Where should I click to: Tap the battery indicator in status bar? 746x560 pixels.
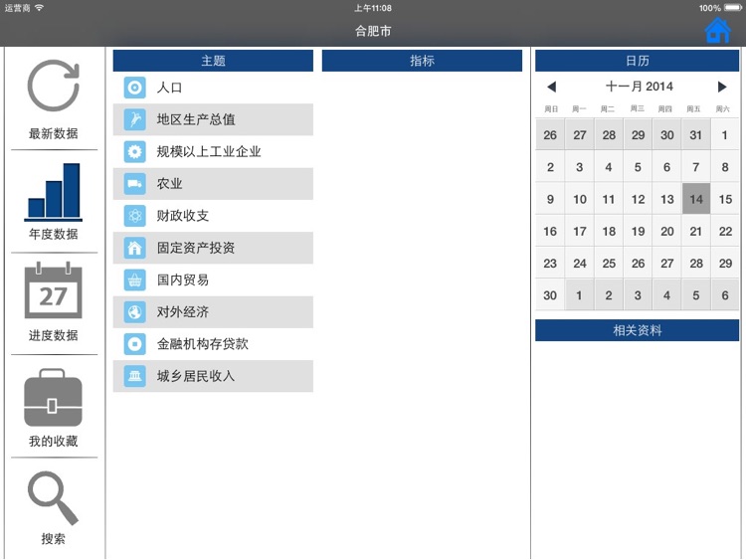pyautogui.click(x=733, y=8)
